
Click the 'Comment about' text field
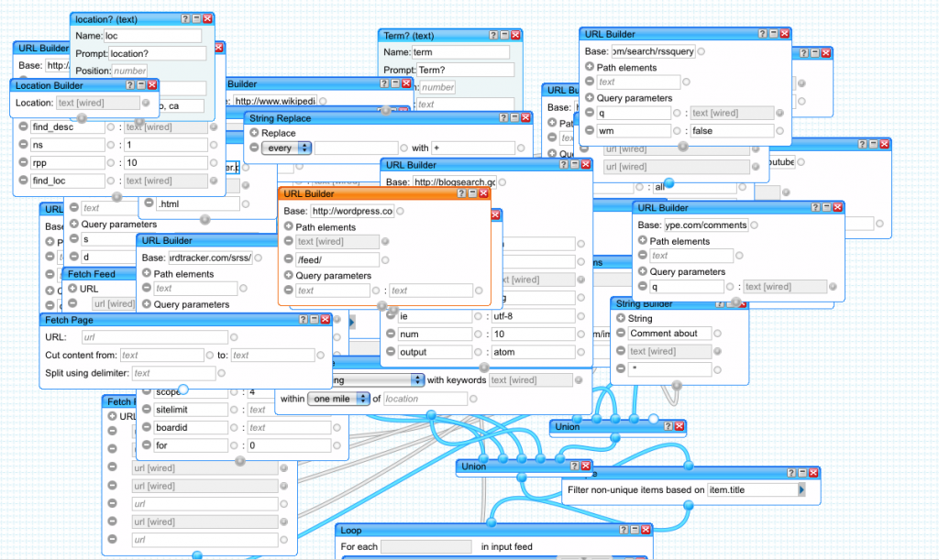click(669, 334)
